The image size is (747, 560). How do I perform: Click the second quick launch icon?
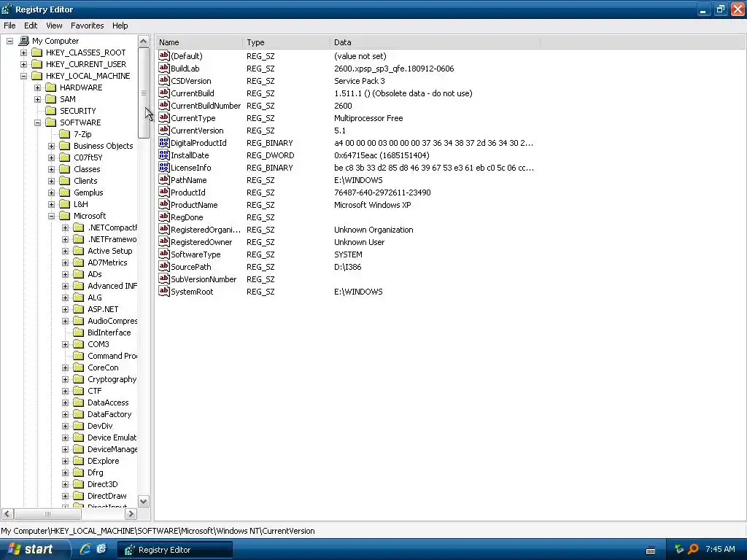tap(101, 549)
